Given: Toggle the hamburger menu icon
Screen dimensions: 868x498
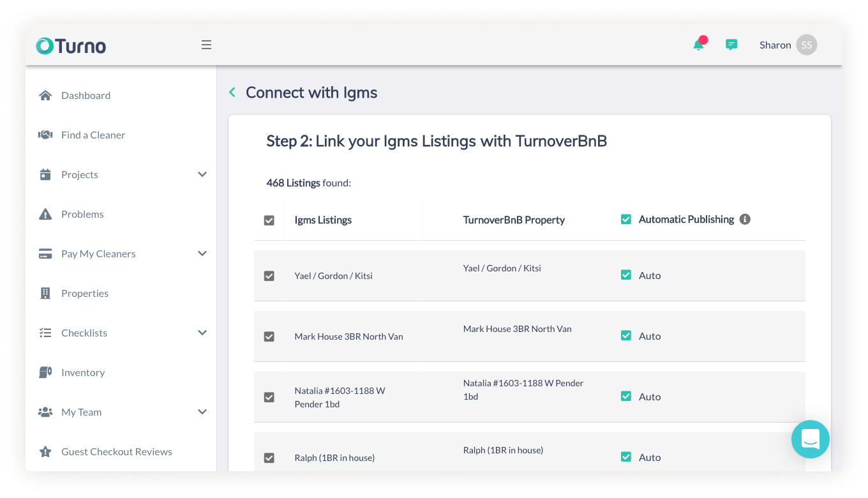Looking at the screenshot, I should click(x=206, y=45).
